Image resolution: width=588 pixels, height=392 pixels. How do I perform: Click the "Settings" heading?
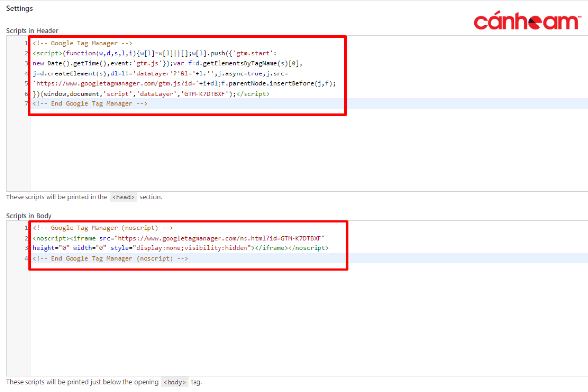point(20,8)
